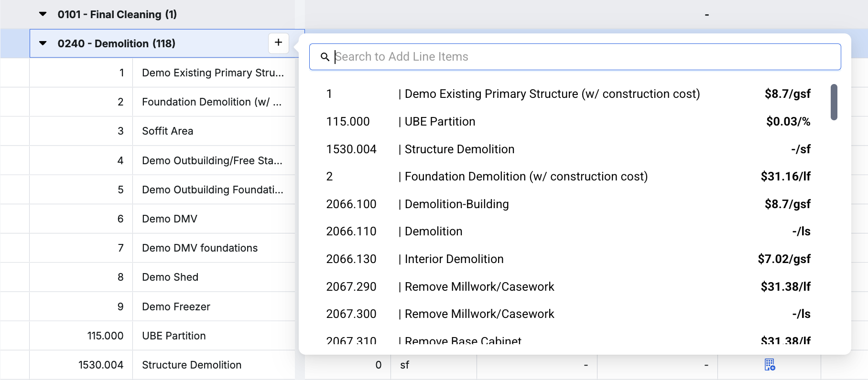The image size is (868, 380).
Task: Collapse the 0101 - Final Cleaning group
Action: tap(43, 14)
